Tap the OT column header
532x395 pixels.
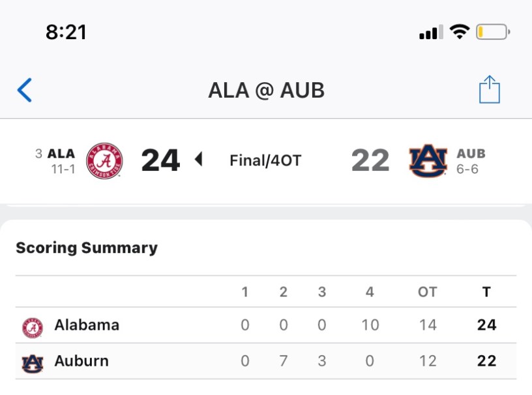tap(427, 292)
